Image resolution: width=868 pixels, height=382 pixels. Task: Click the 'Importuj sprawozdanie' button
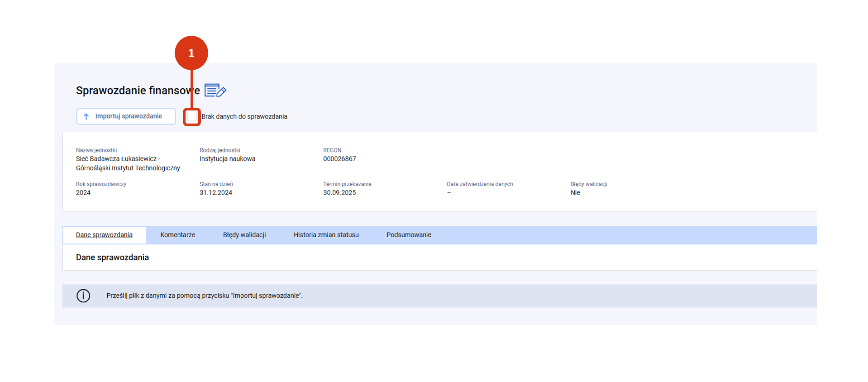tap(126, 116)
